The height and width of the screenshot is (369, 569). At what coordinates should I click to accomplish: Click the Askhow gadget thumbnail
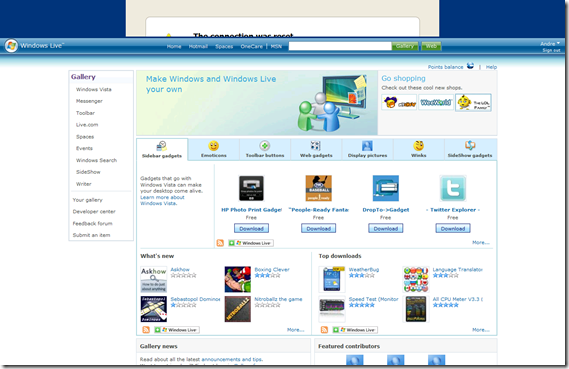153,279
